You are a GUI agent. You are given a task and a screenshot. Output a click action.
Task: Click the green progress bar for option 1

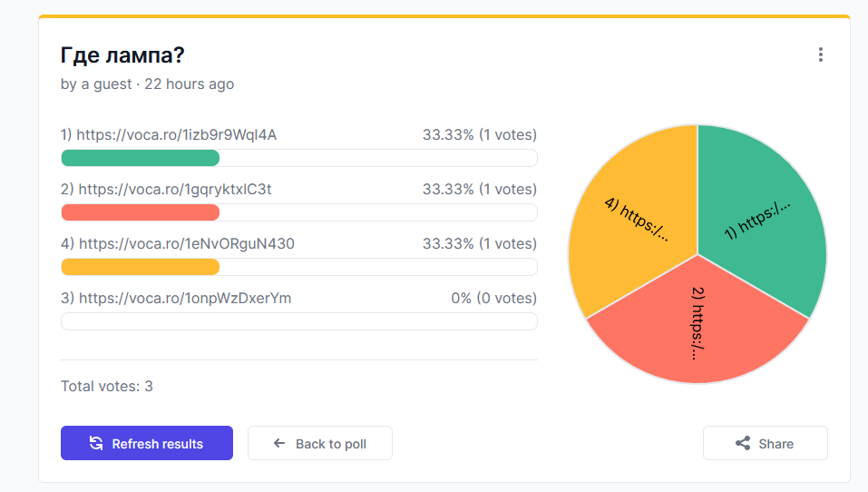click(141, 158)
